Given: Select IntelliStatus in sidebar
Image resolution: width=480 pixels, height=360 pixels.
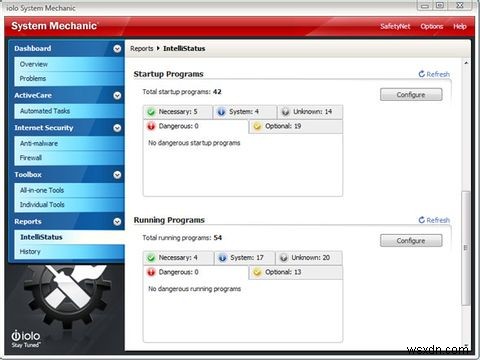Looking at the screenshot, I should [x=69, y=237].
